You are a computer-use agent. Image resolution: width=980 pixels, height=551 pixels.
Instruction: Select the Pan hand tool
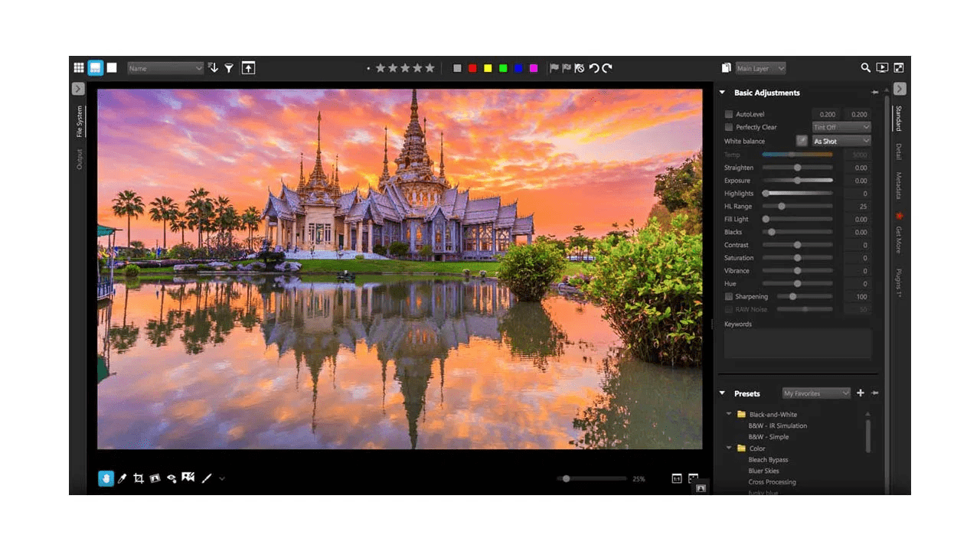click(106, 478)
